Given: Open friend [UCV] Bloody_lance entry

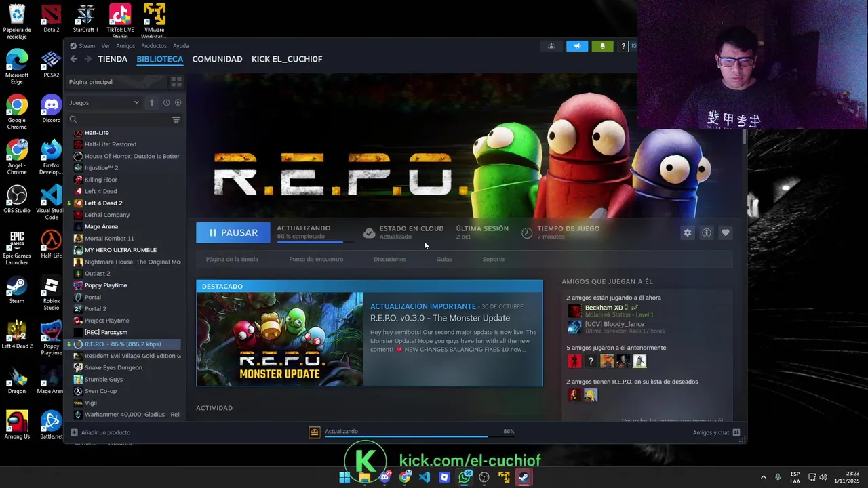Looking at the screenshot, I should [x=614, y=324].
